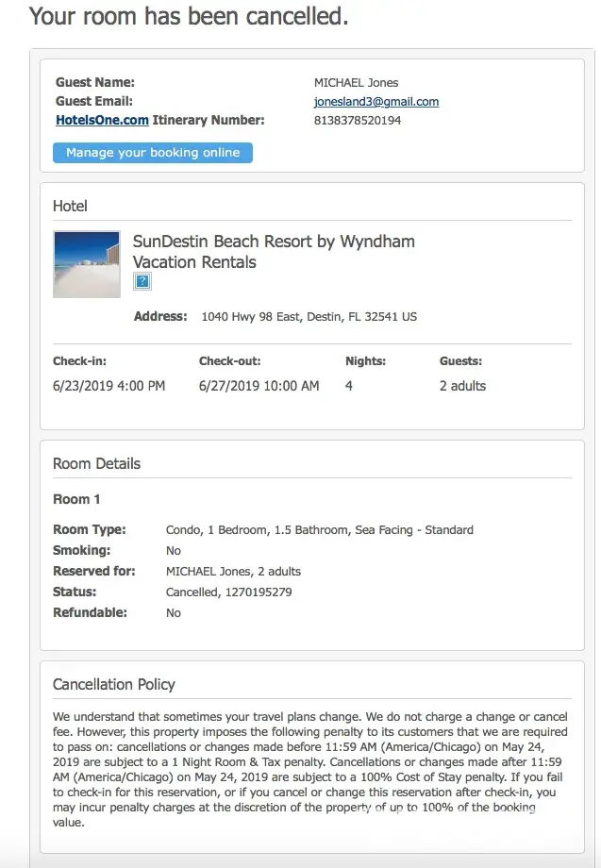Image resolution: width=601 pixels, height=868 pixels.
Task: Click the hotel address 1040 Hwy 98 East
Action: [x=309, y=317]
